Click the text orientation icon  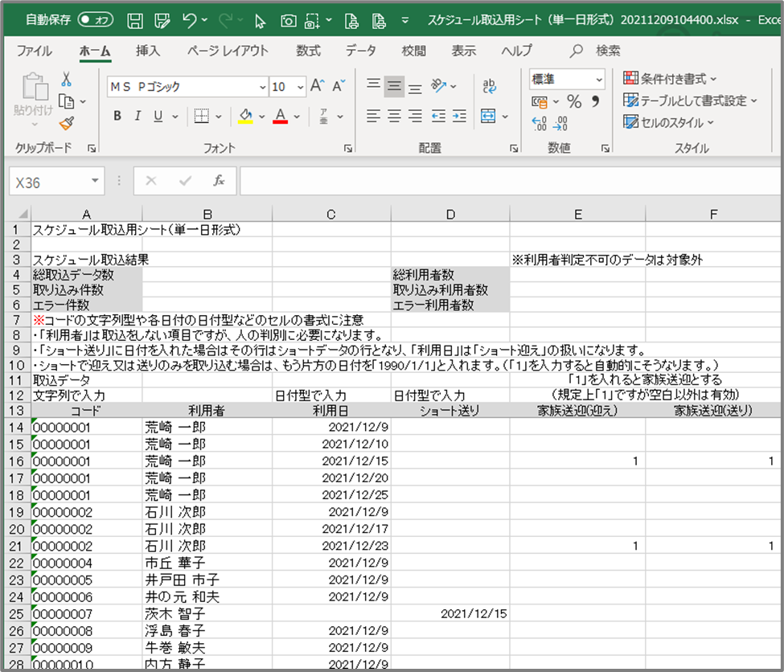click(x=439, y=86)
